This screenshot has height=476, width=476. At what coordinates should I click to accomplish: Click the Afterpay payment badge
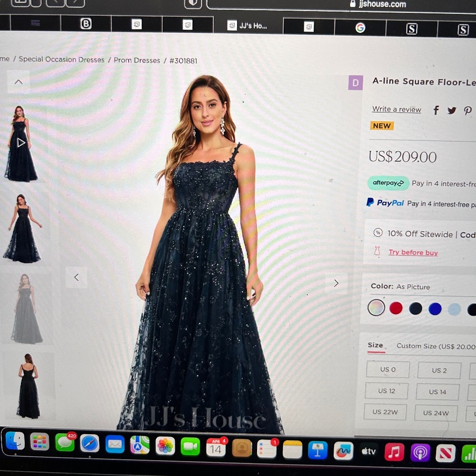click(x=388, y=183)
